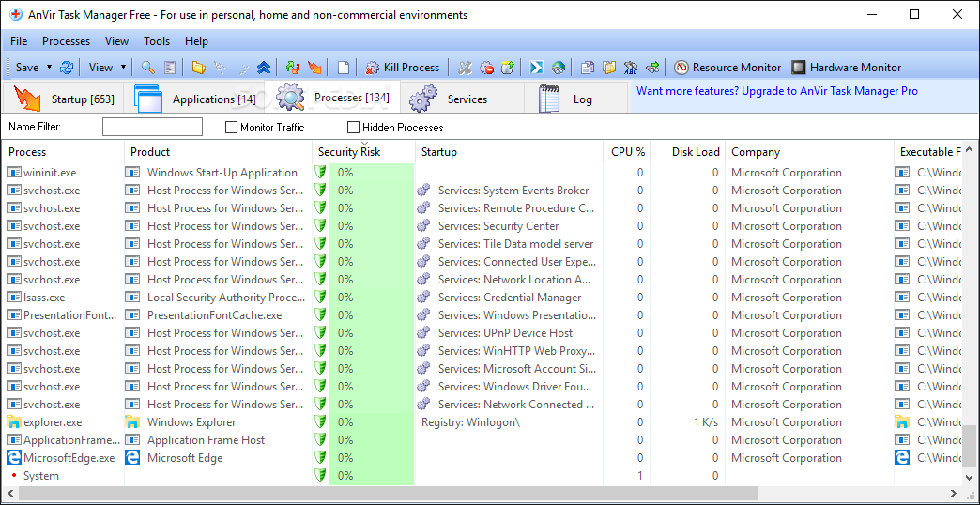Click the green and red arrows toolbar icon

pyautogui.click(x=293, y=68)
